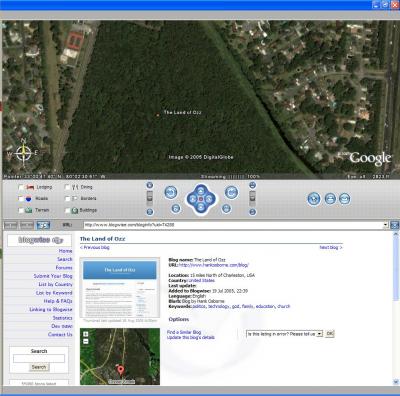Go to the Next blog link
This screenshot has height=396, width=400.
[x=331, y=247]
